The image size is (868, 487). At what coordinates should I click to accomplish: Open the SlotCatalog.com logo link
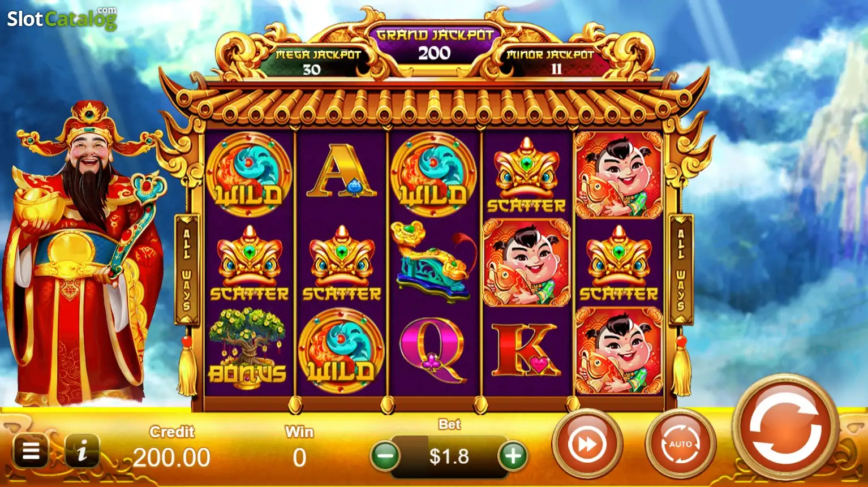coord(62,18)
